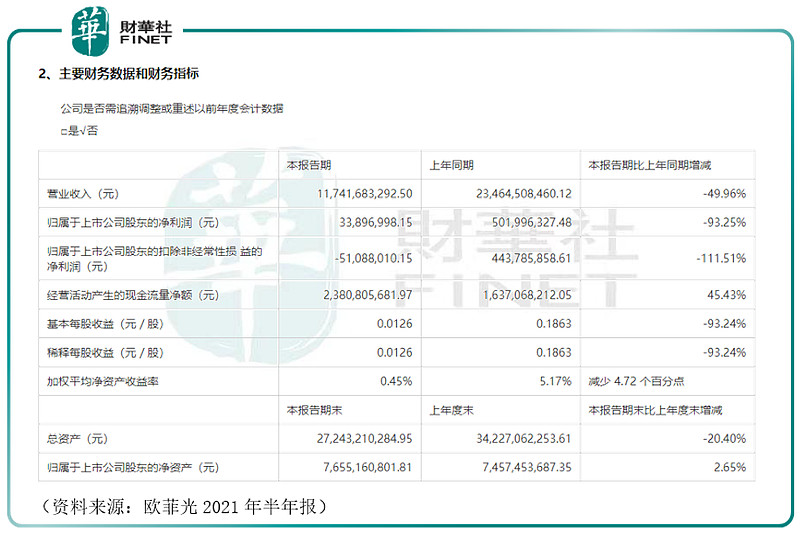Select row label 加权平均净资产收益率
The image size is (800, 536).
pos(103,381)
